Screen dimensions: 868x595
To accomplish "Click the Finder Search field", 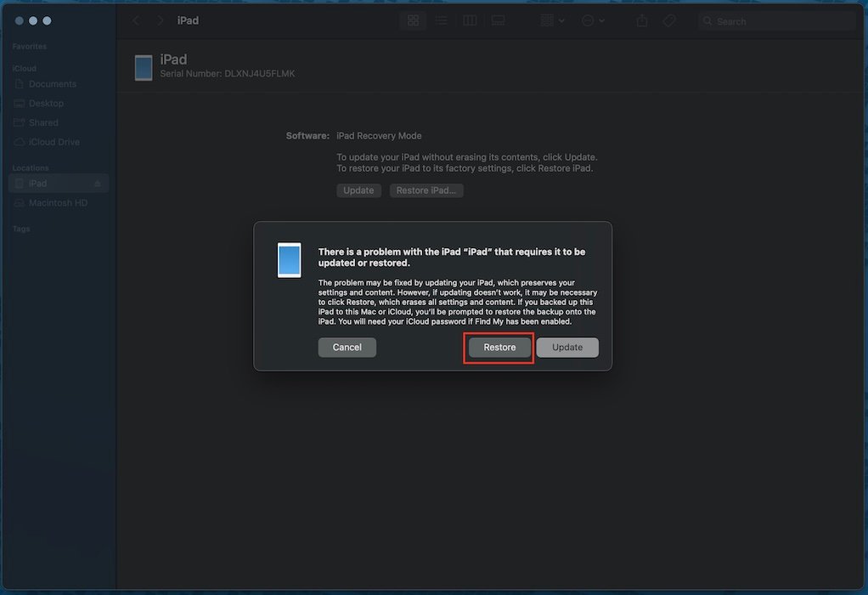I will 776,21.
